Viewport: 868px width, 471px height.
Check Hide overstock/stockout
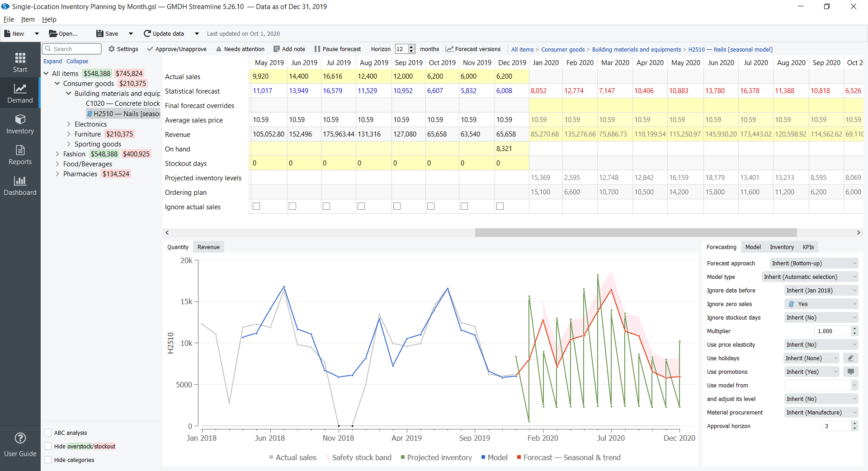point(47,446)
